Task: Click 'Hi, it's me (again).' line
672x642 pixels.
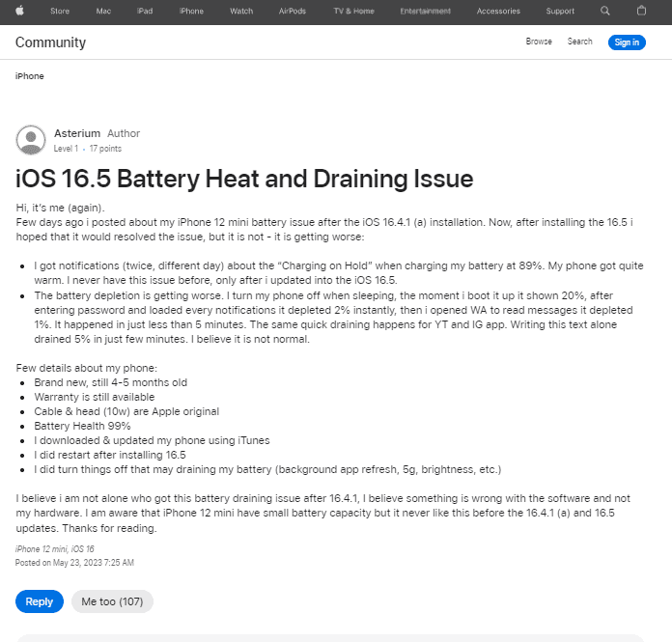Action: 61,208
